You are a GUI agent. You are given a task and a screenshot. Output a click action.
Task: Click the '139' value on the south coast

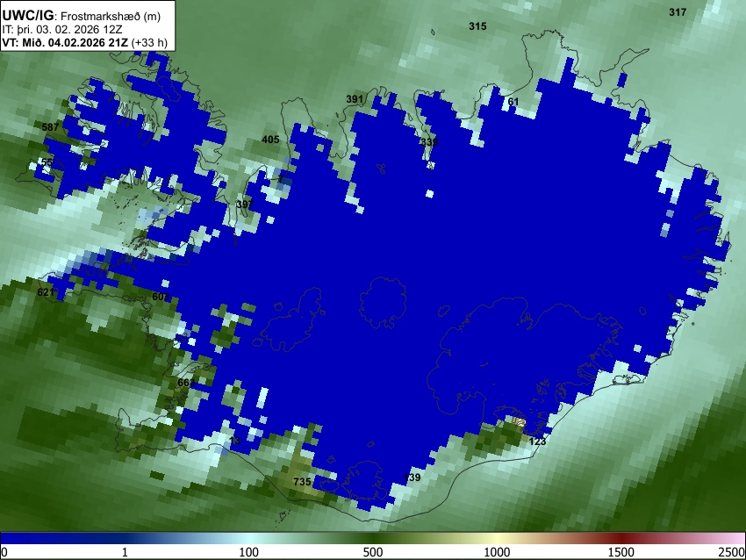pyautogui.click(x=412, y=477)
